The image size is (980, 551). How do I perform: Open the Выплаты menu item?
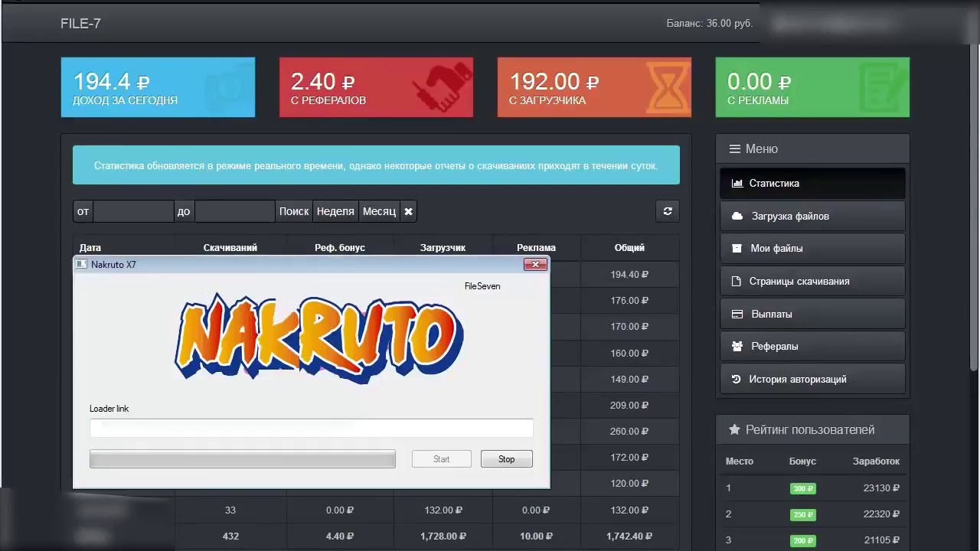812,314
